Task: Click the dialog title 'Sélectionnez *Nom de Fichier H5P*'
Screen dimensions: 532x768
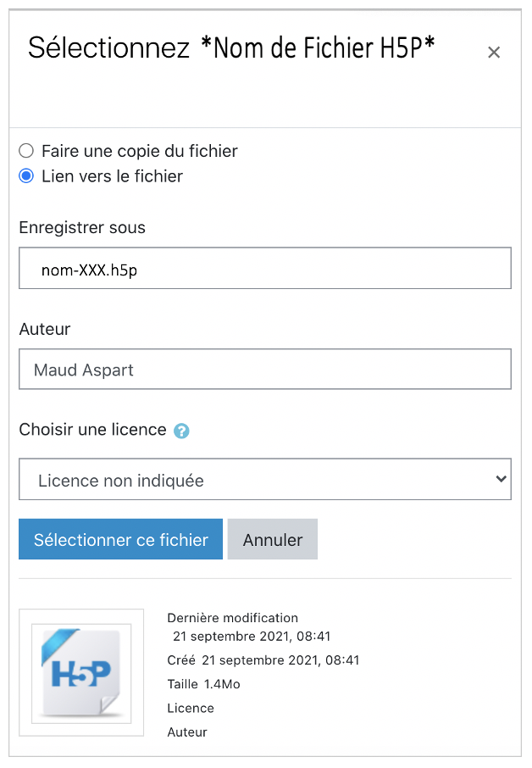Action: 231,48
